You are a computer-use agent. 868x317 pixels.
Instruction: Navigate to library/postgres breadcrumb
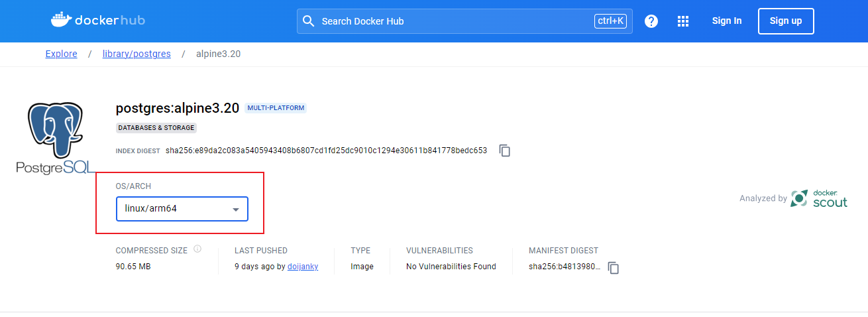(136, 54)
